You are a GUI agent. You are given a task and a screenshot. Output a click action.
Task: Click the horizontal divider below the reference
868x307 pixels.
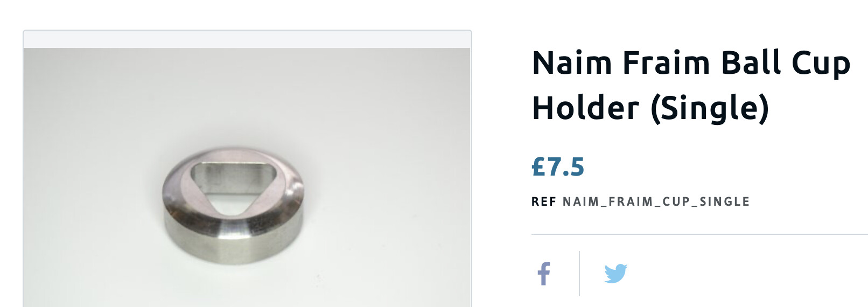[699, 234]
